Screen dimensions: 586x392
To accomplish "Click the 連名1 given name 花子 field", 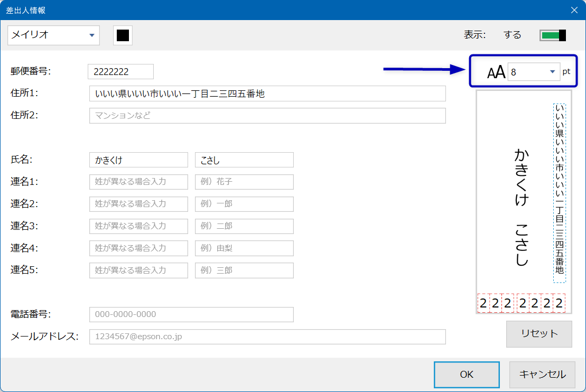I will point(244,182).
